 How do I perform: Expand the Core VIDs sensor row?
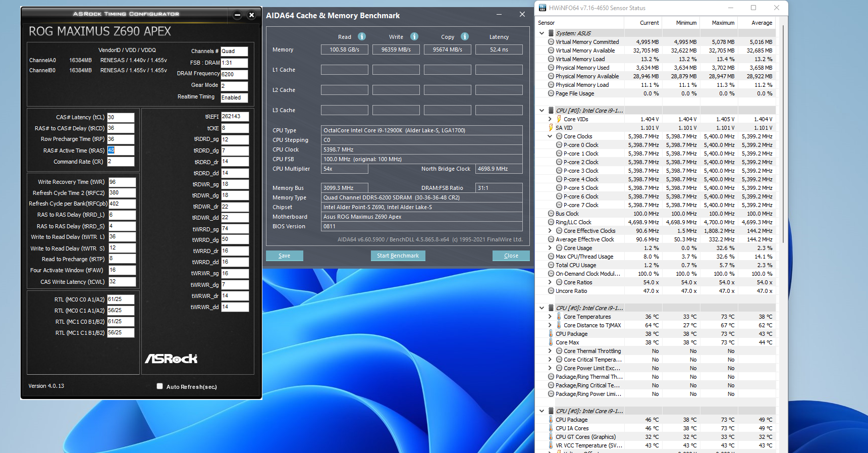pos(550,119)
